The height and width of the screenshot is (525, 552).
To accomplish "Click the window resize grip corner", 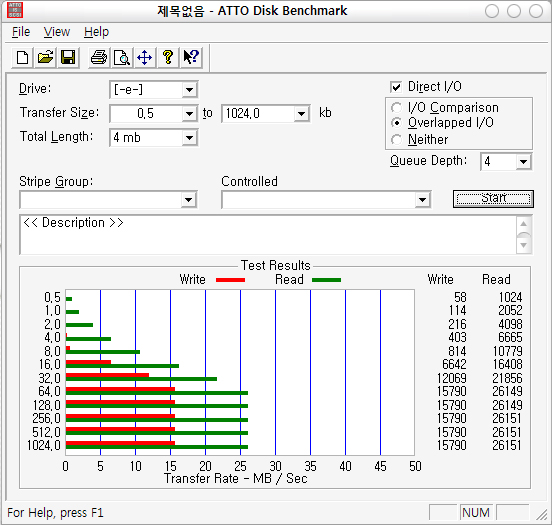I will tap(542, 514).
